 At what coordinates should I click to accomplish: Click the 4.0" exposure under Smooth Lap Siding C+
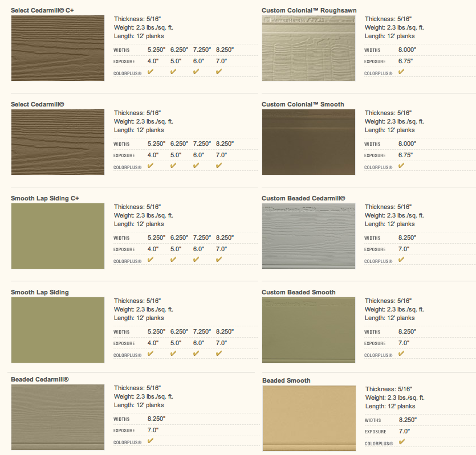153,249
